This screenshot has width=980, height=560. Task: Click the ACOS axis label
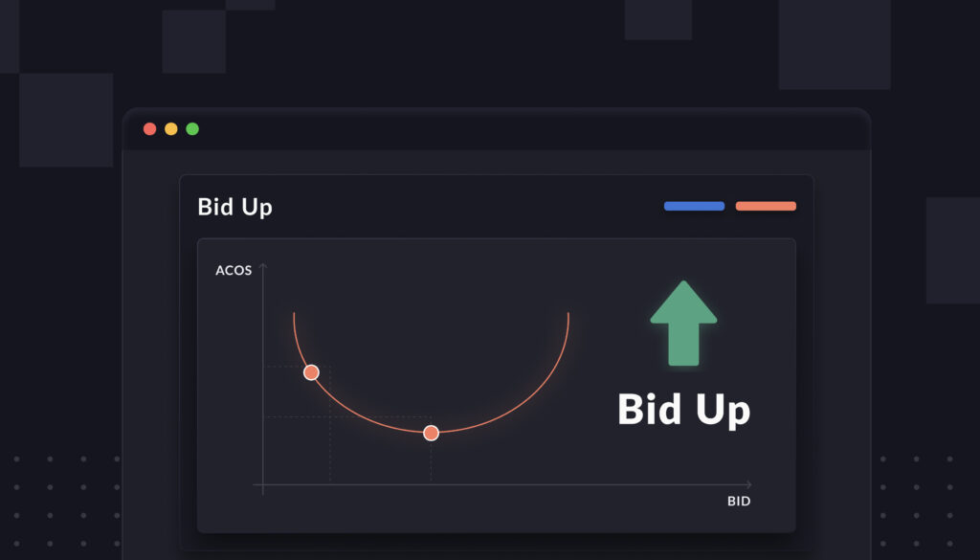click(234, 271)
